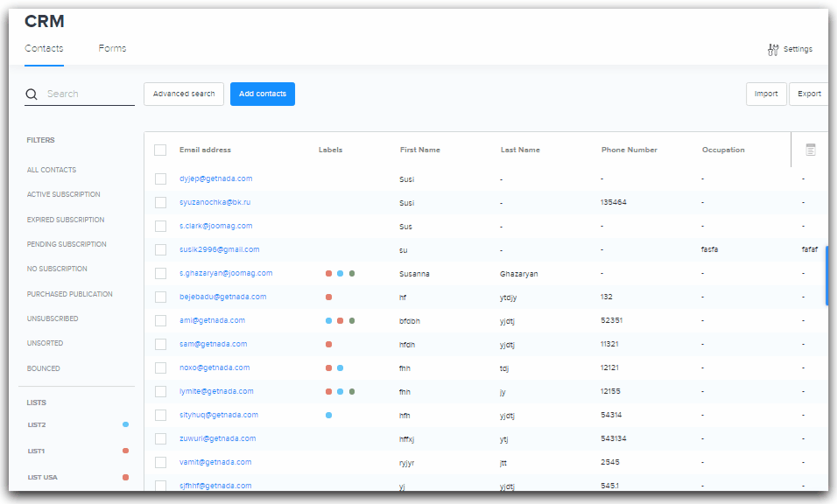
Task: Check the box for dyjep@getnada.com
Action: pos(160,178)
